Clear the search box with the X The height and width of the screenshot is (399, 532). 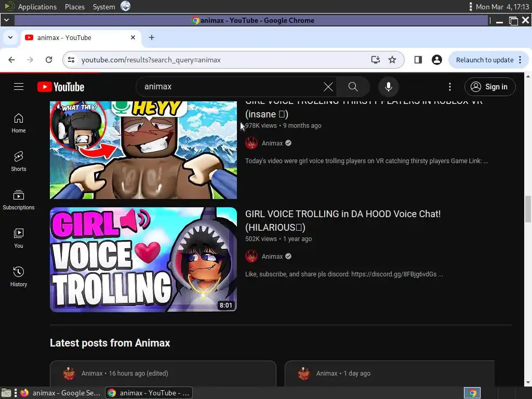[x=328, y=87]
